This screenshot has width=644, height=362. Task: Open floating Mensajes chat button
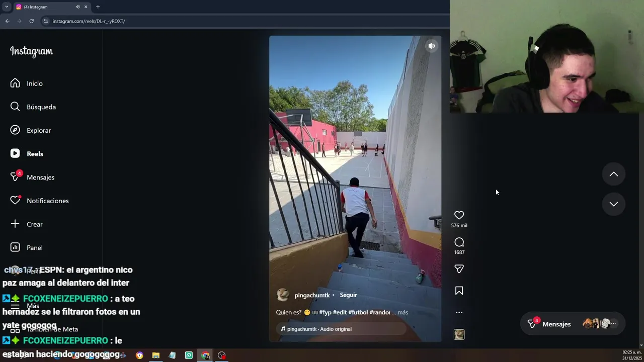coord(573,324)
